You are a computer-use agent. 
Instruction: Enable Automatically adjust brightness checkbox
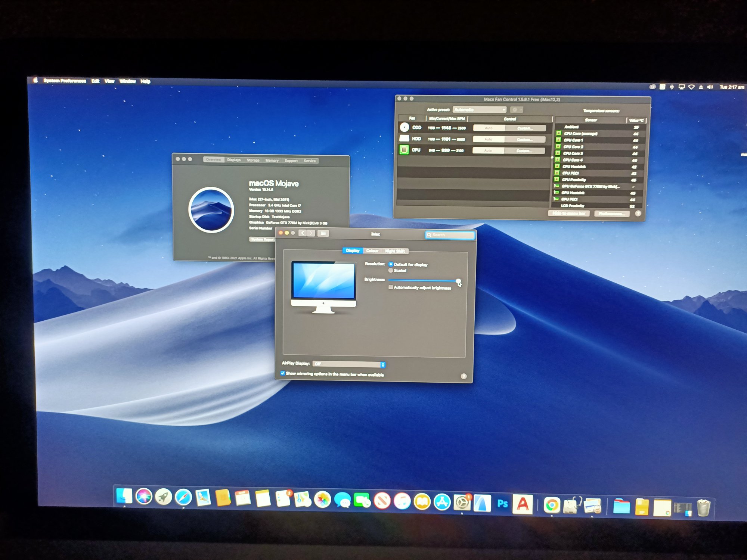pos(391,287)
